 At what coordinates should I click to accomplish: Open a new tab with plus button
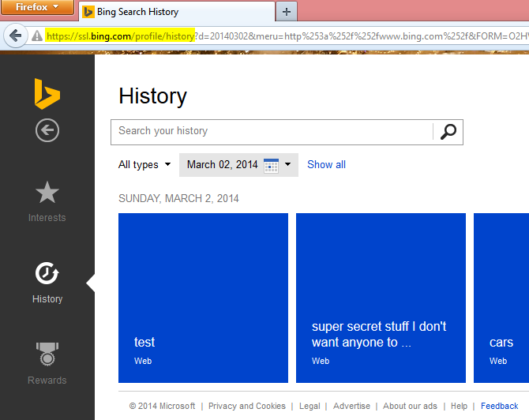tap(287, 12)
